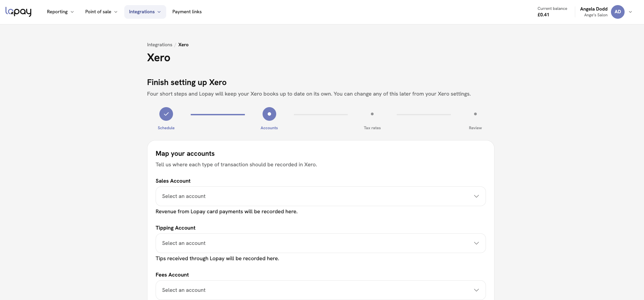Open the Tipping Account dropdown
The width and height of the screenshot is (644, 300).
pyautogui.click(x=320, y=243)
